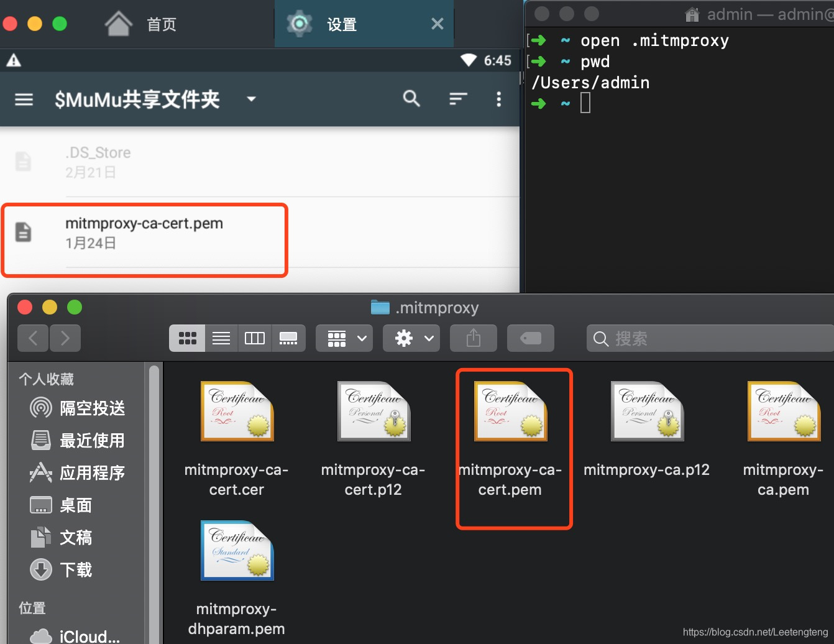Open the hamburger menu in MuMu file manager

24,99
